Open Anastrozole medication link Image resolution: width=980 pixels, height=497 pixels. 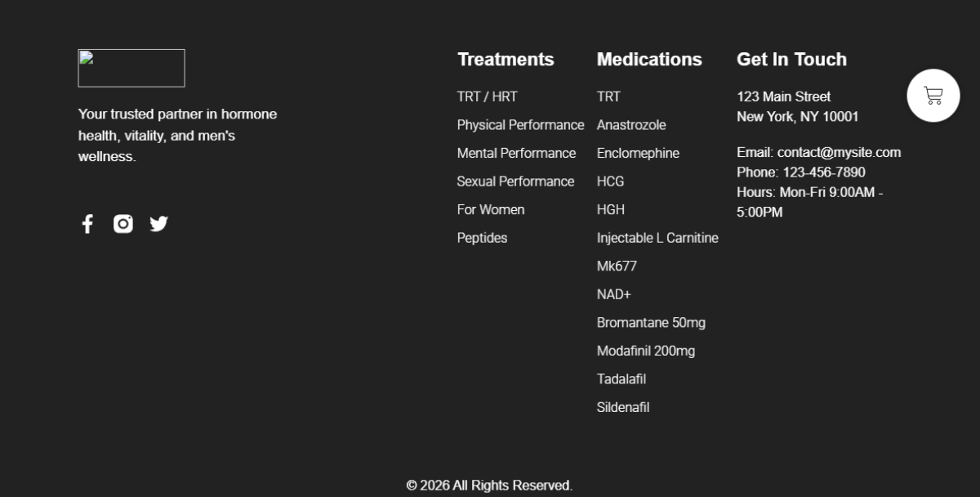(x=631, y=125)
